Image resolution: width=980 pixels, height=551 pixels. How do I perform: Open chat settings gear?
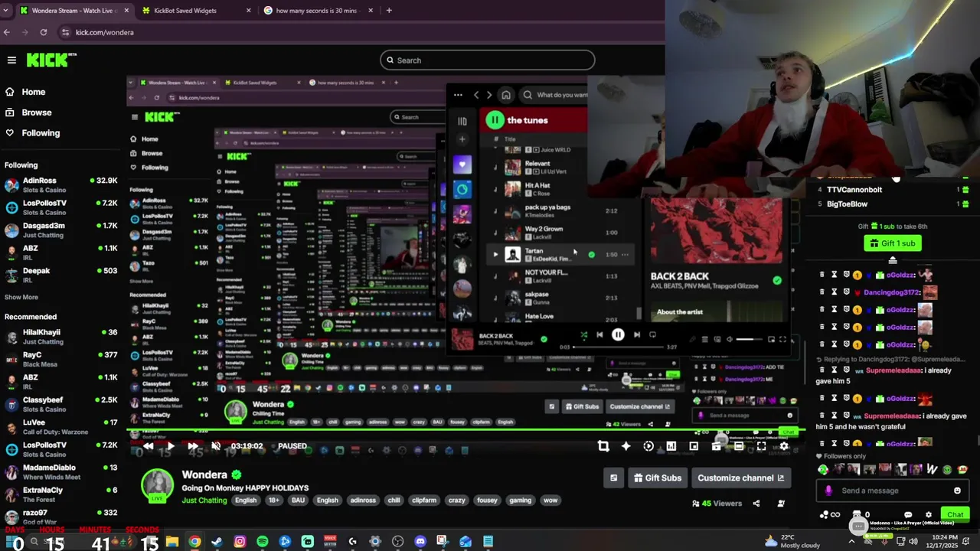click(x=929, y=515)
